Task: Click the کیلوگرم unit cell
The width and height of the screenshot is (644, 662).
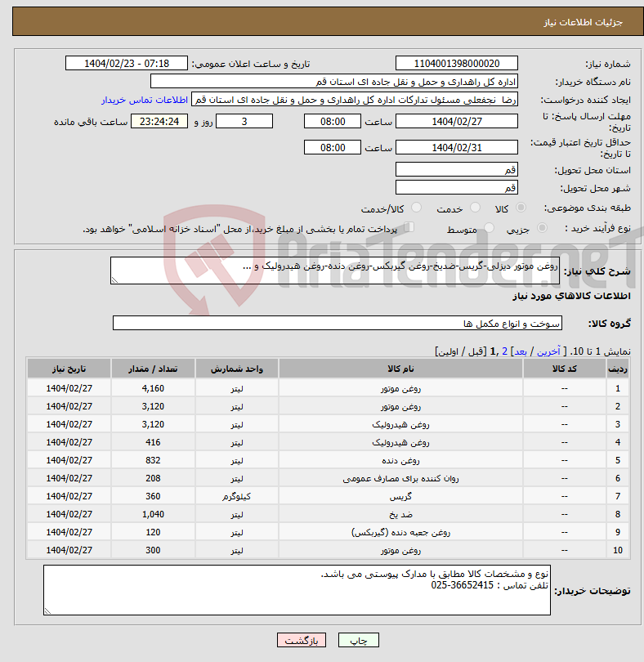Action: [x=236, y=497]
